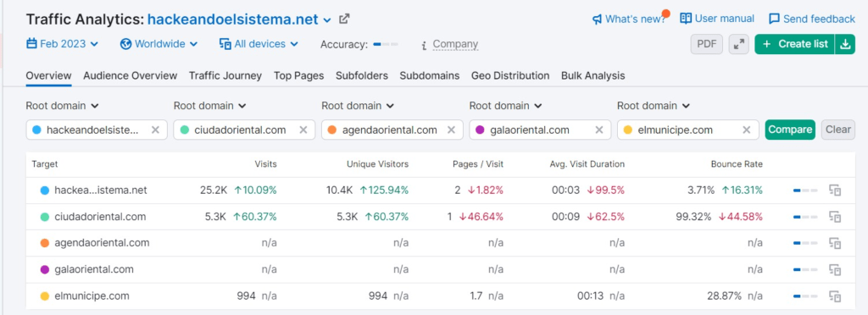The width and height of the screenshot is (868, 315).
Task: Click the elmunicipe.com domain input field
Action: tap(688, 130)
